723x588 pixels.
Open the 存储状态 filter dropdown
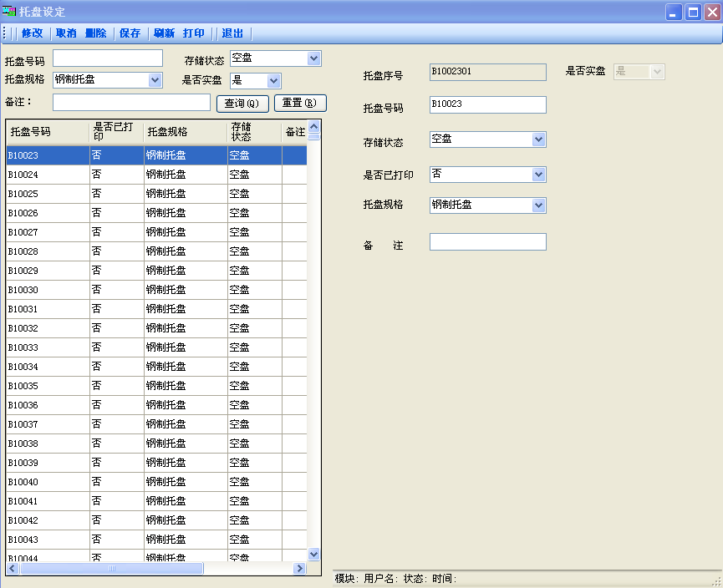point(314,58)
